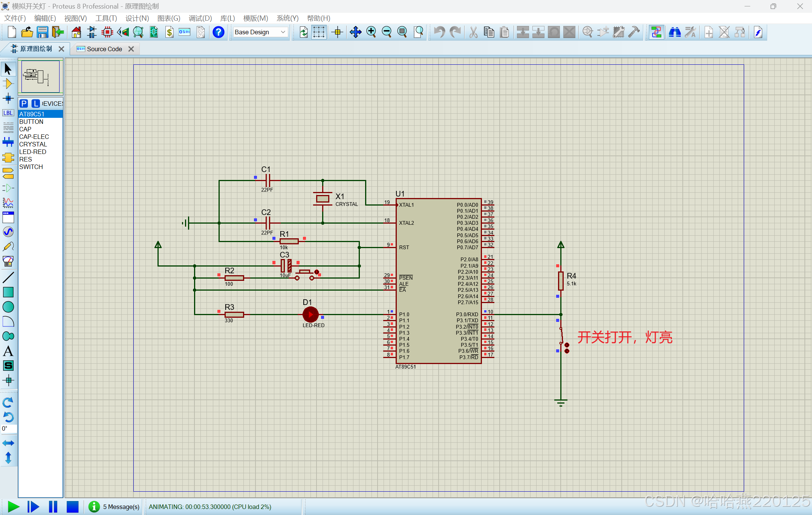Toggle the grid display button
The image size is (812, 515).
tap(319, 32)
